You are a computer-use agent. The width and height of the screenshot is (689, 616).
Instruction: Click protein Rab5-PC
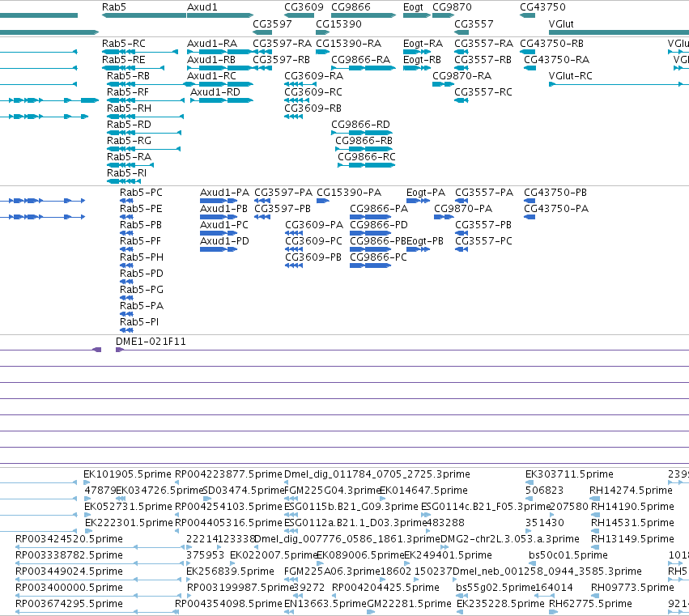click(x=141, y=193)
